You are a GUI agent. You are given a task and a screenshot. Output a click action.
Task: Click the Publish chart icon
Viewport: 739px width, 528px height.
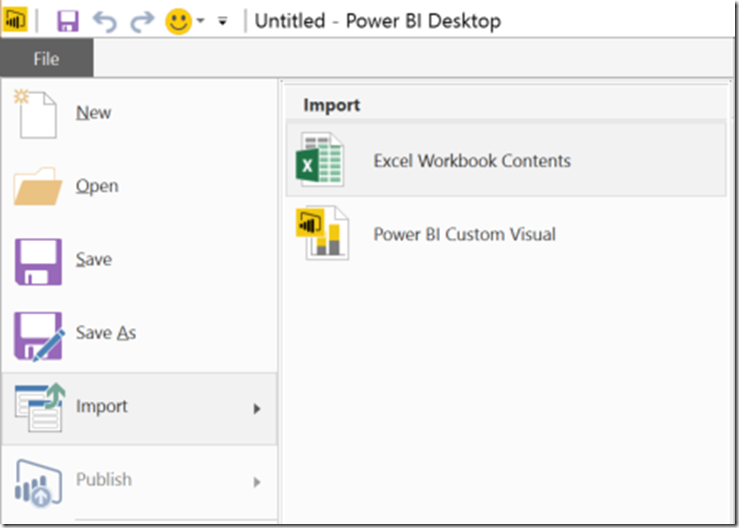tap(38, 483)
